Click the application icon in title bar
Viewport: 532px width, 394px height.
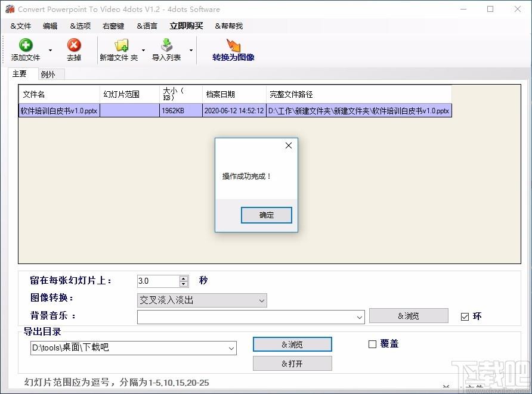pyautogui.click(x=10, y=9)
